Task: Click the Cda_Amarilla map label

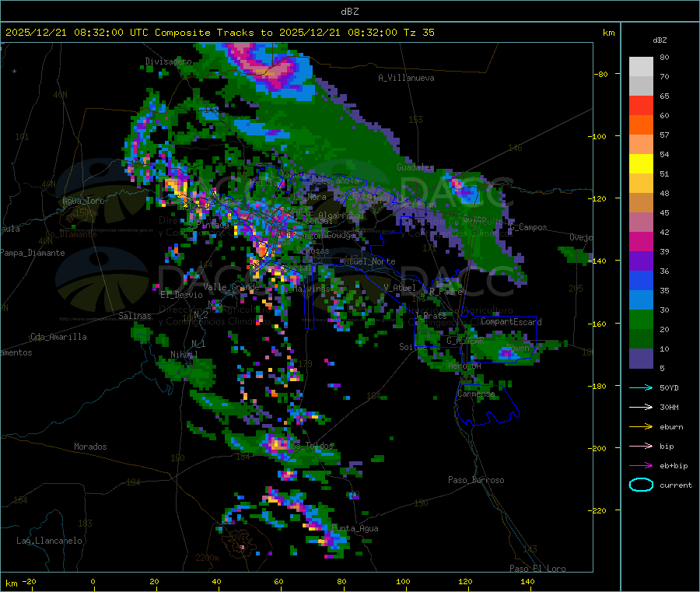Action: click(x=58, y=337)
